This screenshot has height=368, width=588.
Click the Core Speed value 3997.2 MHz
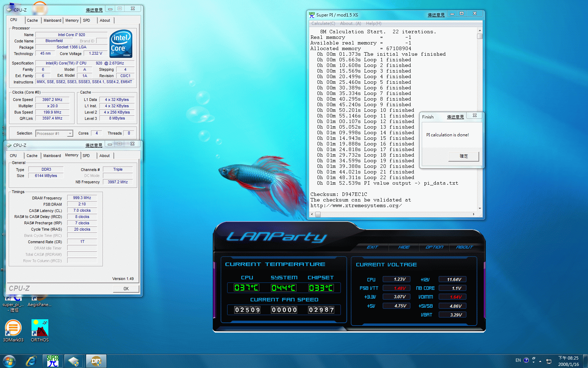[x=52, y=100]
